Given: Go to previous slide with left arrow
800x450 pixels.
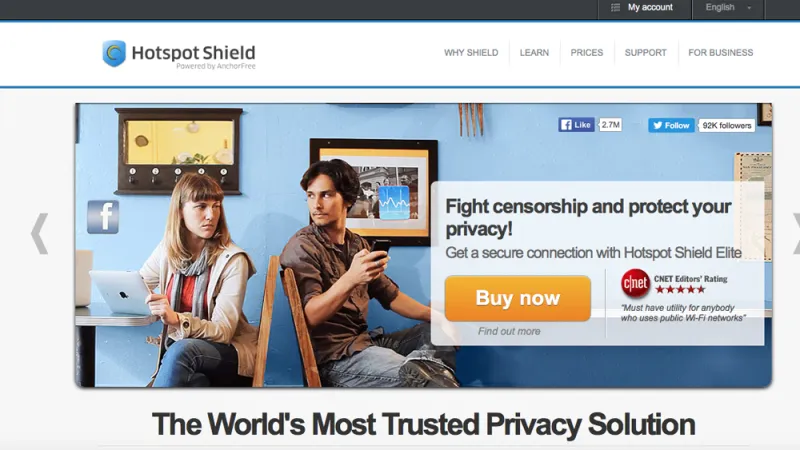Looking at the screenshot, I should tap(39, 234).
